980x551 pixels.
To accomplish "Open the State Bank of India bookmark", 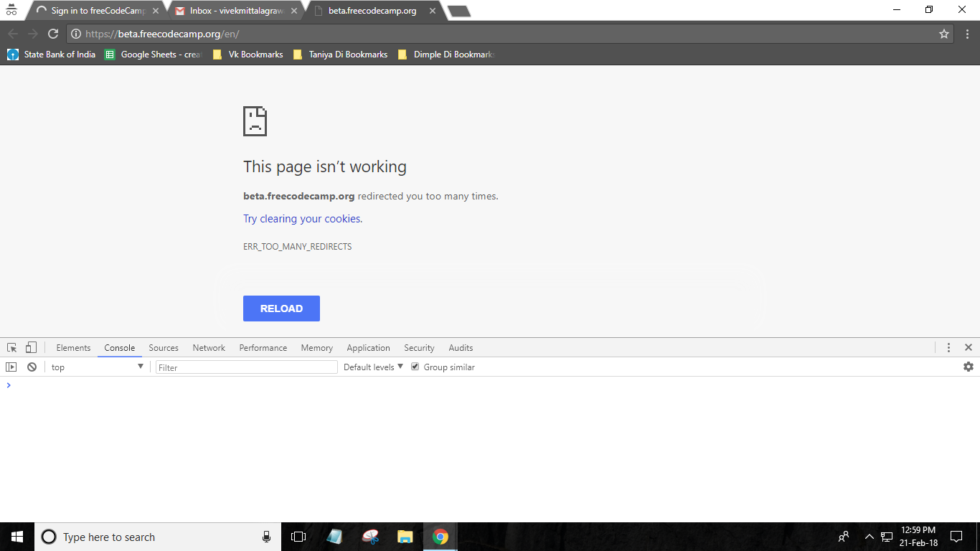I will pyautogui.click(x=51, y=55).
